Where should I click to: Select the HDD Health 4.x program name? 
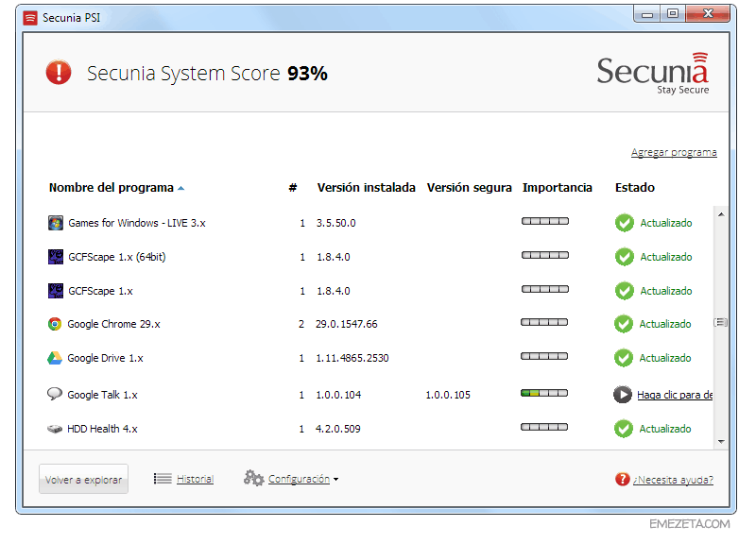[x=102, y=429]
